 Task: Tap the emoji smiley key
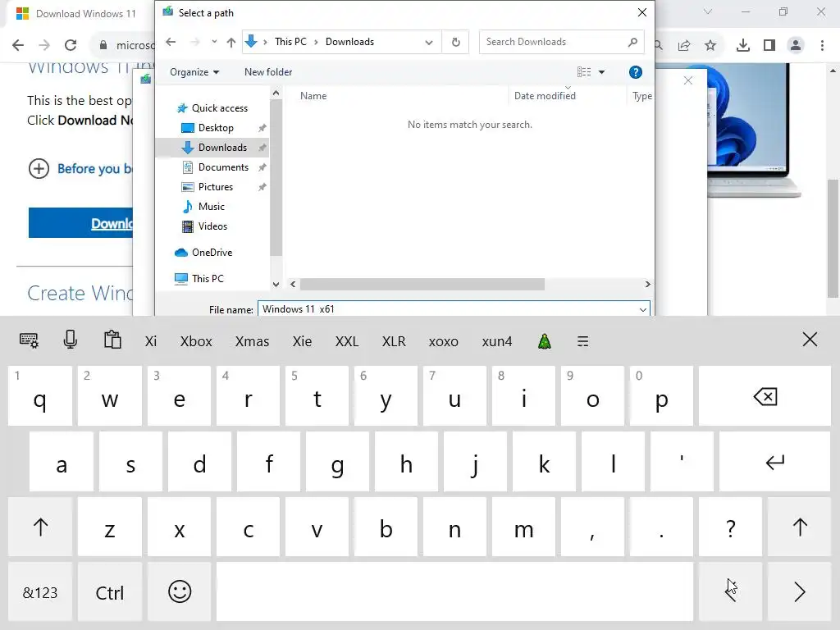click(x=180, y=591)
